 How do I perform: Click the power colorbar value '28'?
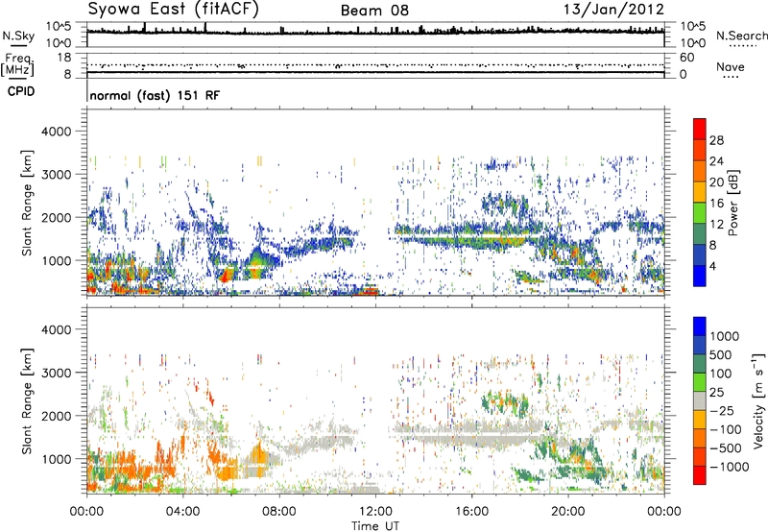coord(716,140)
